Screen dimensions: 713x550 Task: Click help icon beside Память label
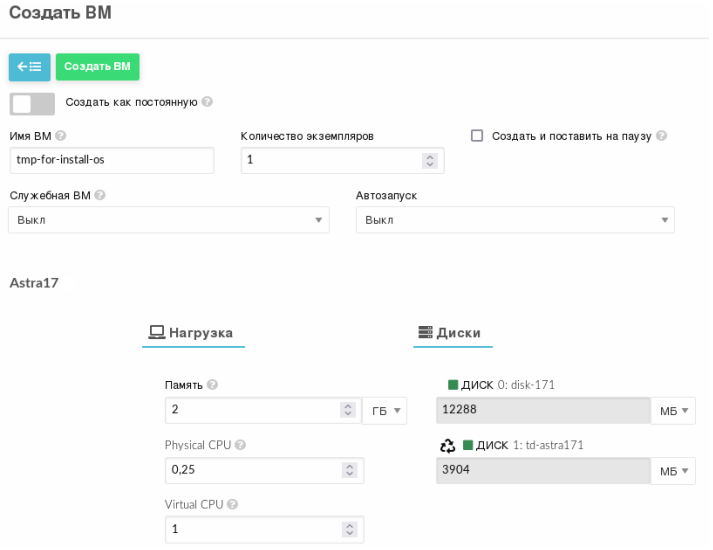tap(212, 385)
